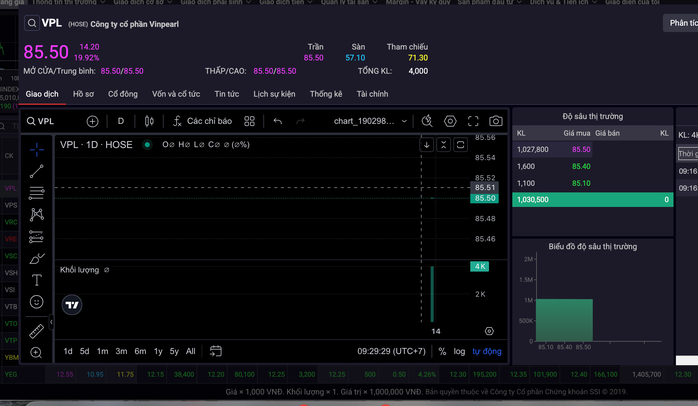698x406 pixels.
Task: Open the 'Tài chính' tab
Action: tap(371, 94)
